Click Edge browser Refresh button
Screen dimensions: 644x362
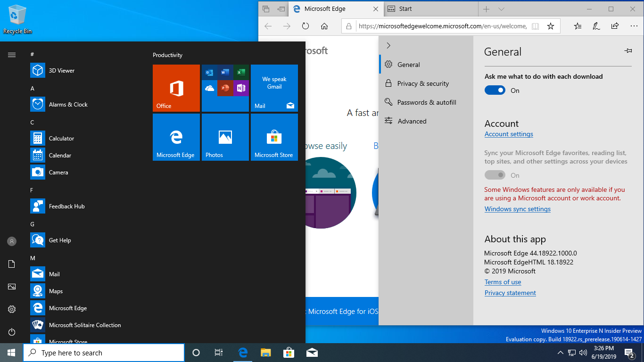(x=305, y=26)
